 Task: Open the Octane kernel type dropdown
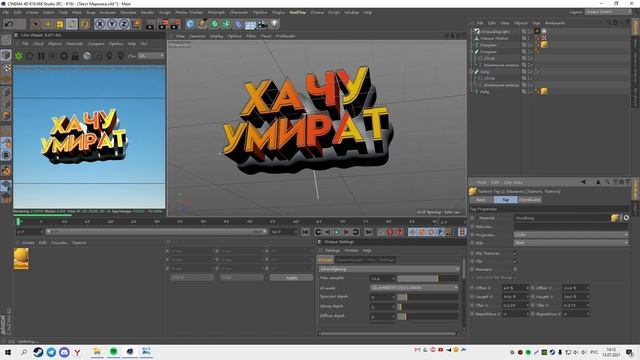point(389,269)
